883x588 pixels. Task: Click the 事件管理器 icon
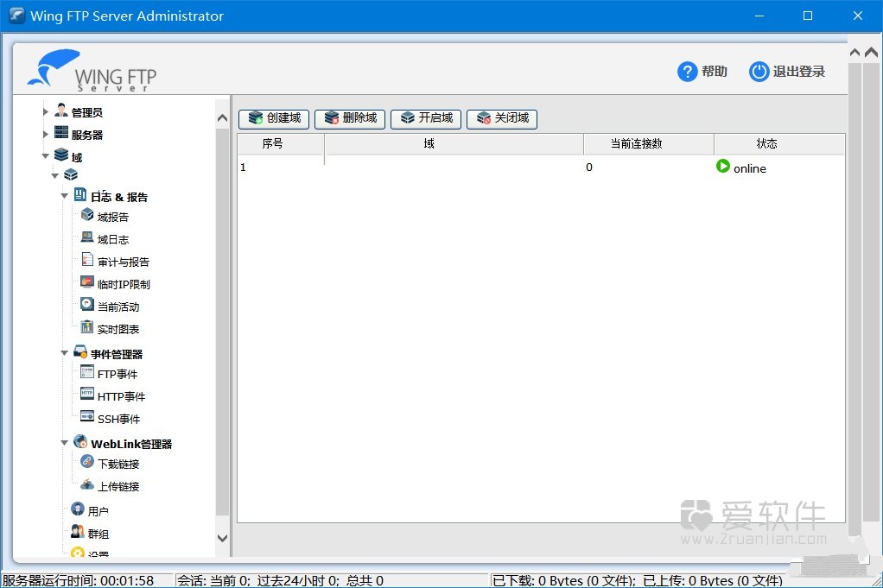(80, 351)
